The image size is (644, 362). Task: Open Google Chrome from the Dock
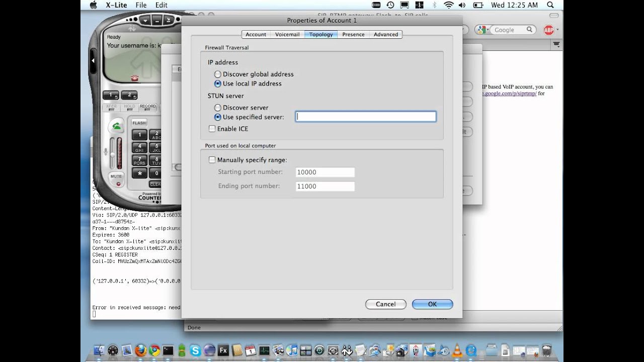pos(154,350)
